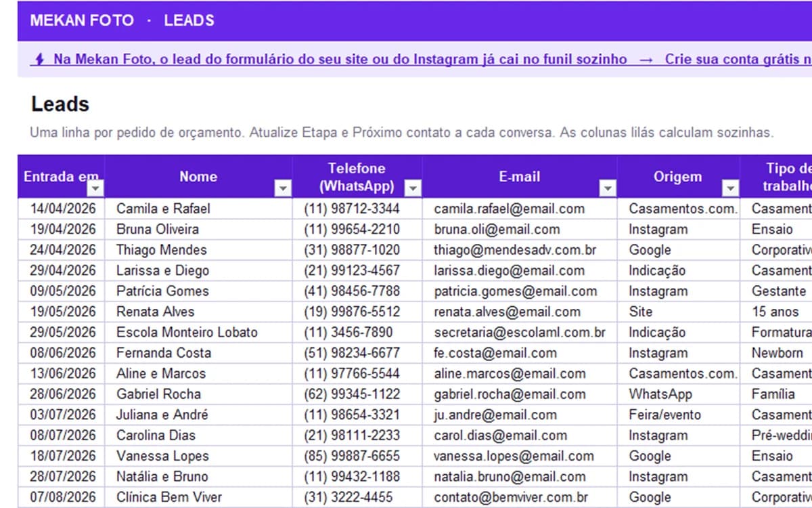Open the Origem column filter dropdown
Image resolution: width=812 pixels, height=508 pixels.
click(730, 188)
